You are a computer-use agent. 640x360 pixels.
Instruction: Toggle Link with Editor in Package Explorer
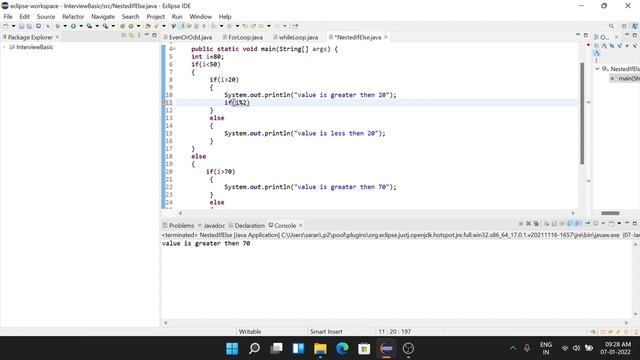coord(131,36)
